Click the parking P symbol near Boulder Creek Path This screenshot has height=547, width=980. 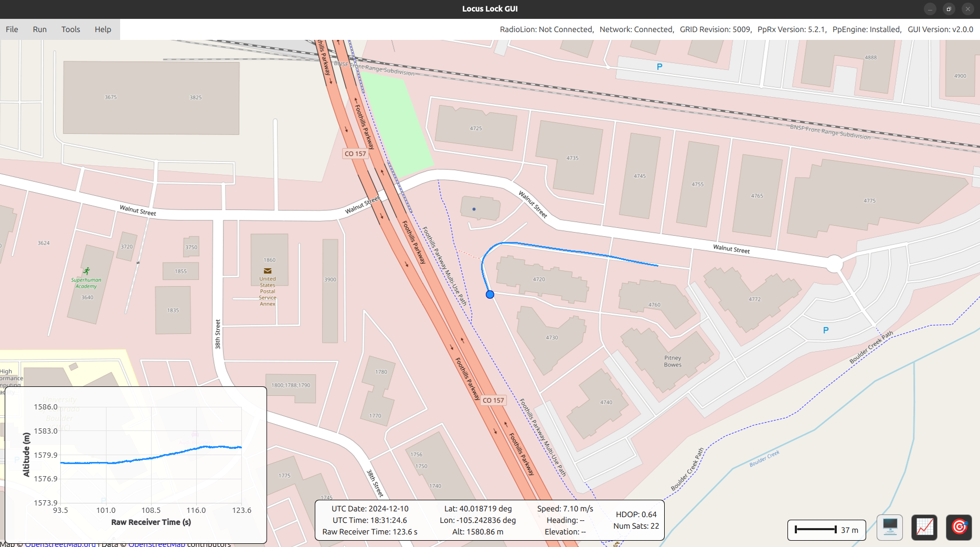[x=826, y=330]
